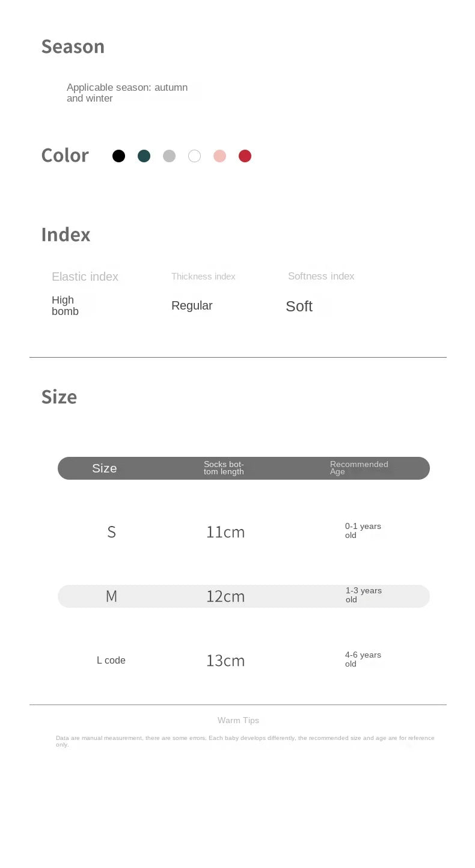Click the Warm Tips label

238,720
